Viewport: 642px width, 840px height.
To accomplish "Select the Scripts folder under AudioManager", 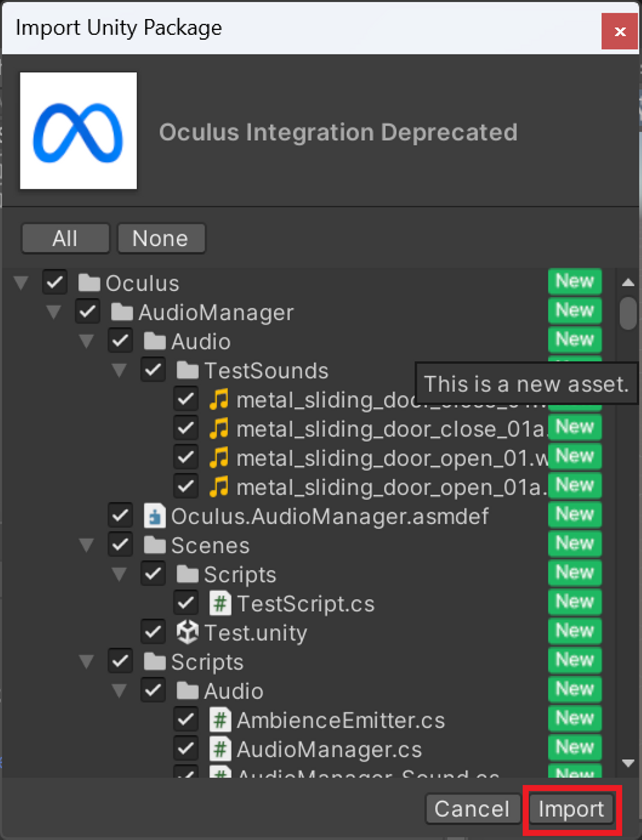I will coord(207,662).
